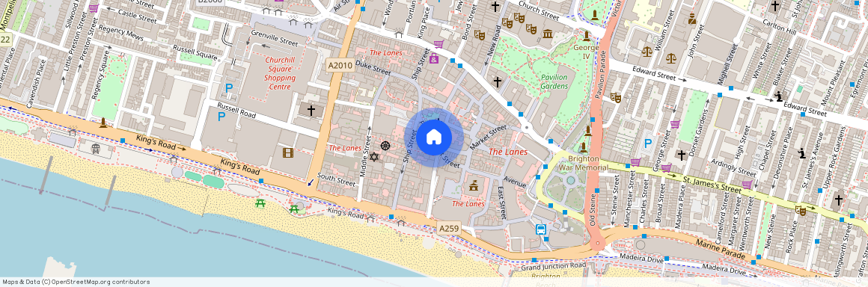Select the dharma wheel icon beside Ship Street
Screen dimensions: 868x287
386,146
